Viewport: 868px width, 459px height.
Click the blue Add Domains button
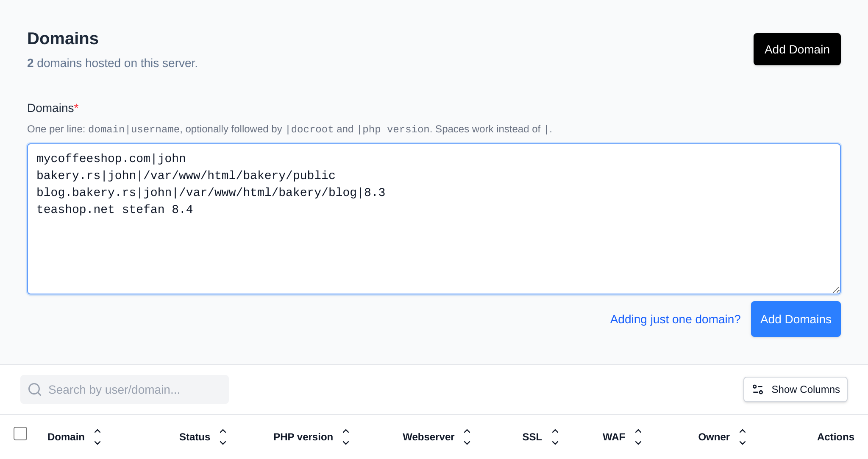(x=796, y=319)
